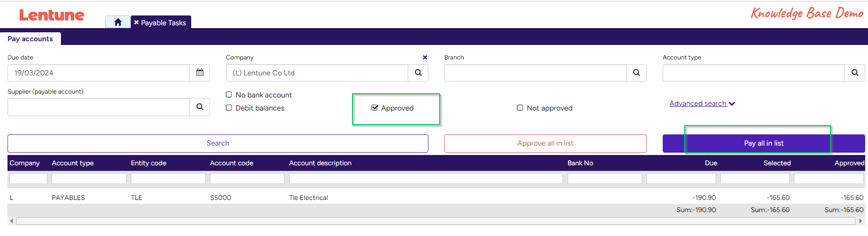Open the Due date calendar picker
The width and height of the screenshot is (868, 236).
click(200, 73)
